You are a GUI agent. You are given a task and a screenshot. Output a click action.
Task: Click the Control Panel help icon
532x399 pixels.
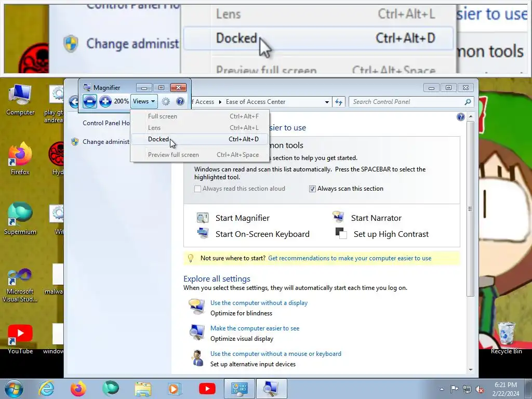[460, 117]
